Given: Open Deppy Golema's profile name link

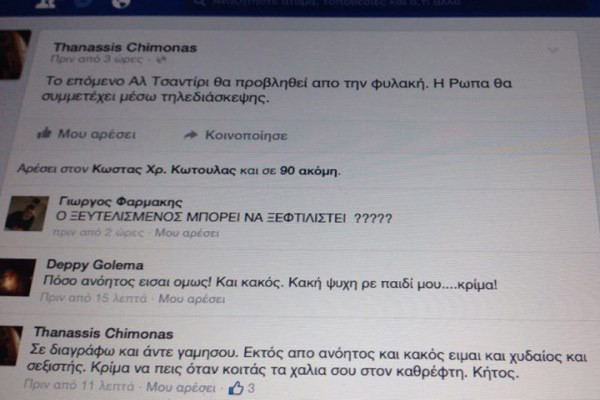Looking at the screenshot, I should pos(95,264).
